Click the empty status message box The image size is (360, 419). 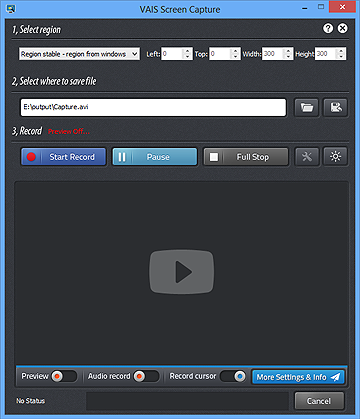187,401
